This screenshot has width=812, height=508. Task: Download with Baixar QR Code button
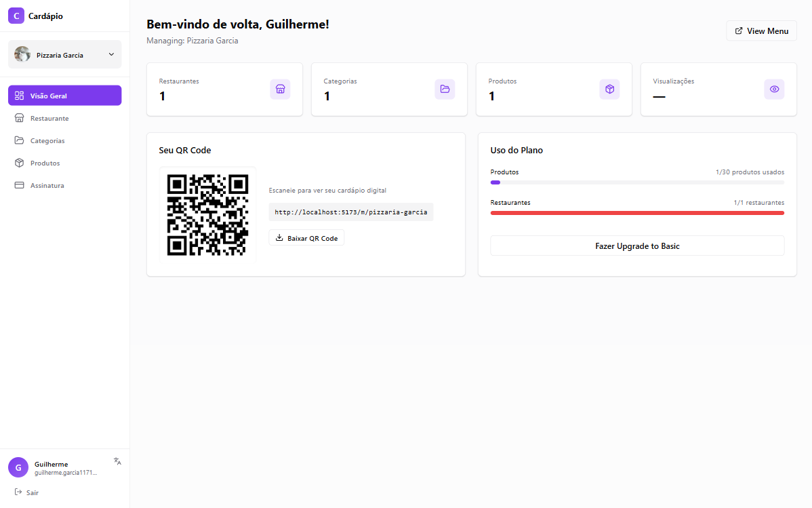point(306,238)
